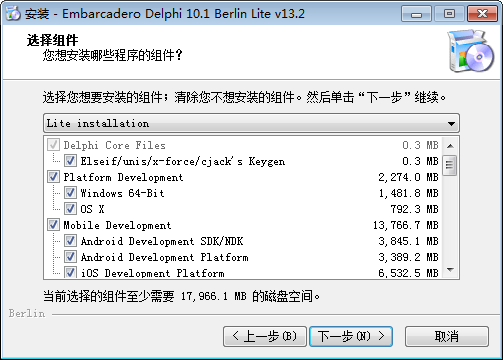Select the Mobile Development row label
The width and height of the screenshot is (503, 360).
click(x=117, y=225)
